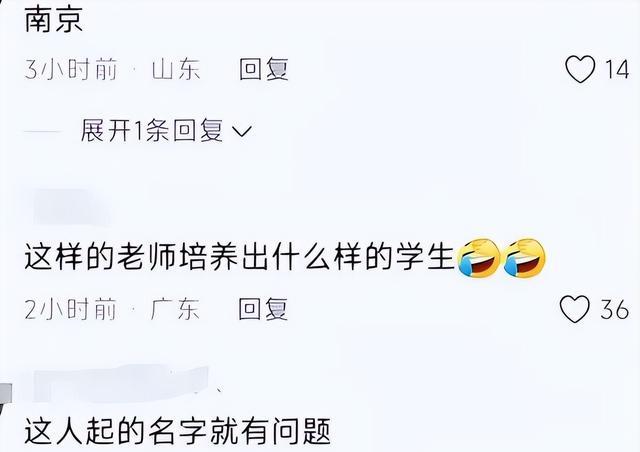The height and width of the screenshot is (452, 640).
Task: Select comment 这样的老师培养出什么样的学生
Action: 239,258
